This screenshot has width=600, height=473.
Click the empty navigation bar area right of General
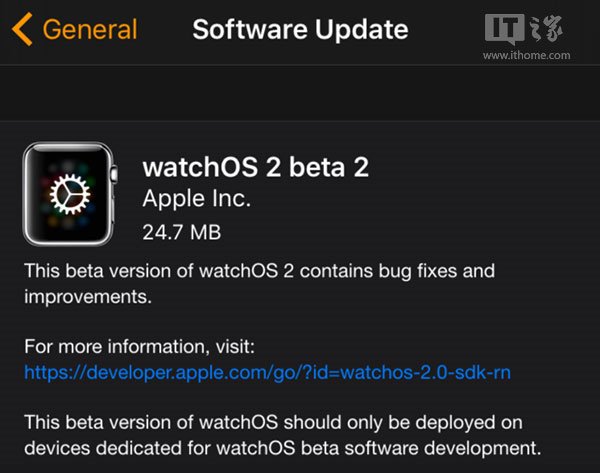point(165,30)
